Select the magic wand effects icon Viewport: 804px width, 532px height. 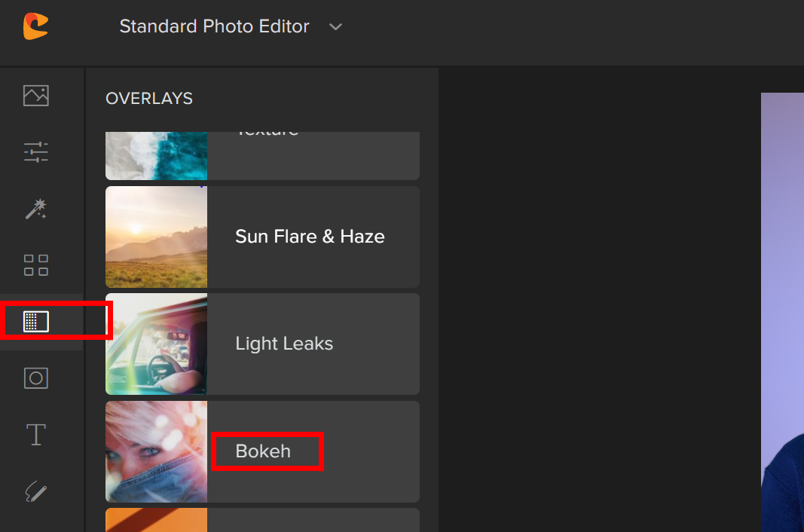[x=36, y=209]
